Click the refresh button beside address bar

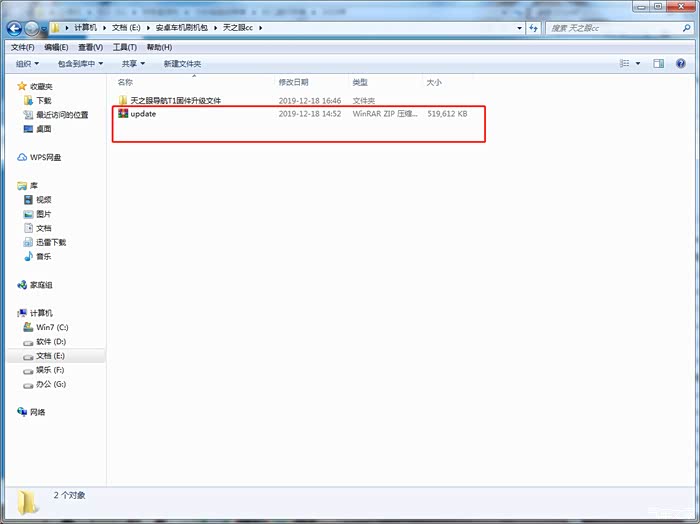pyautogui.click(x=533, y=28)
